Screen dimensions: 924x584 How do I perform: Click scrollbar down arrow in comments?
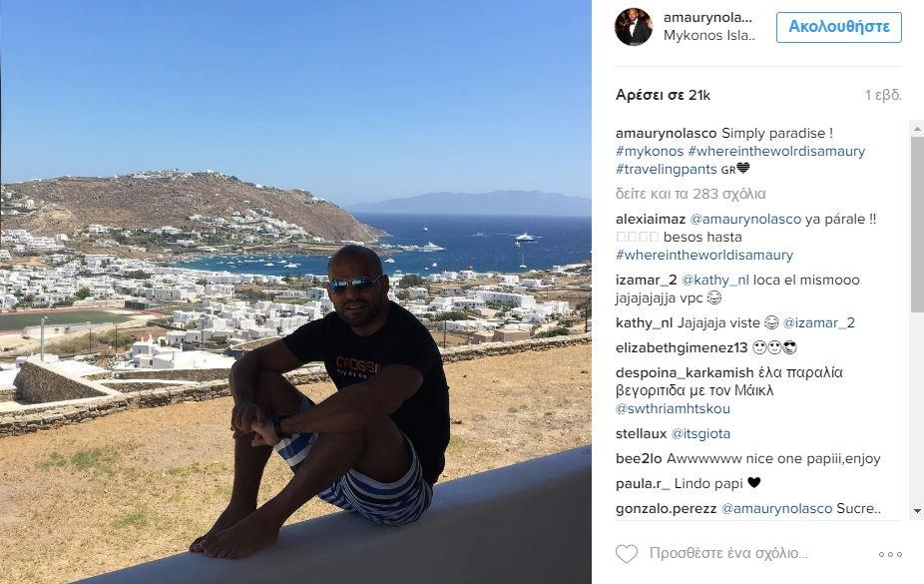(917, 511)
